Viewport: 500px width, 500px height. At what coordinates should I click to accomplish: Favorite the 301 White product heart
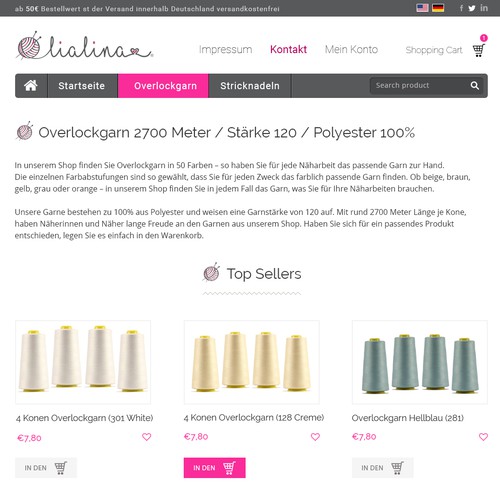[x=147, y=437]
